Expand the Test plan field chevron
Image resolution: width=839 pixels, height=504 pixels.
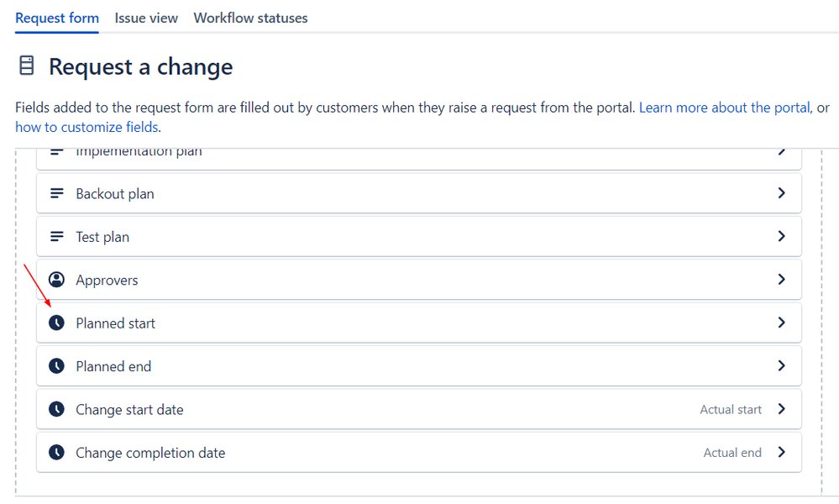[782, 236]
